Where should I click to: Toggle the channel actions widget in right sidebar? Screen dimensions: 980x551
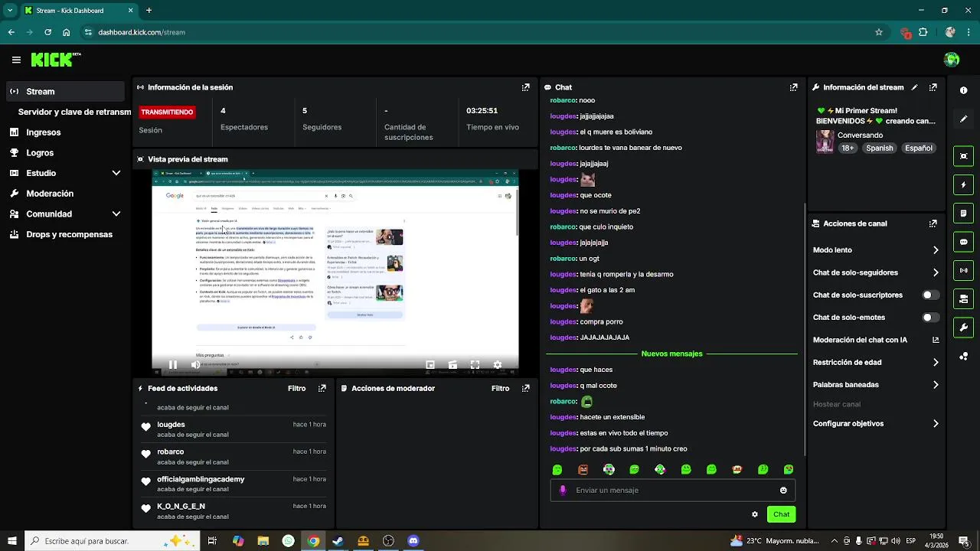click(x=963, y=298)
